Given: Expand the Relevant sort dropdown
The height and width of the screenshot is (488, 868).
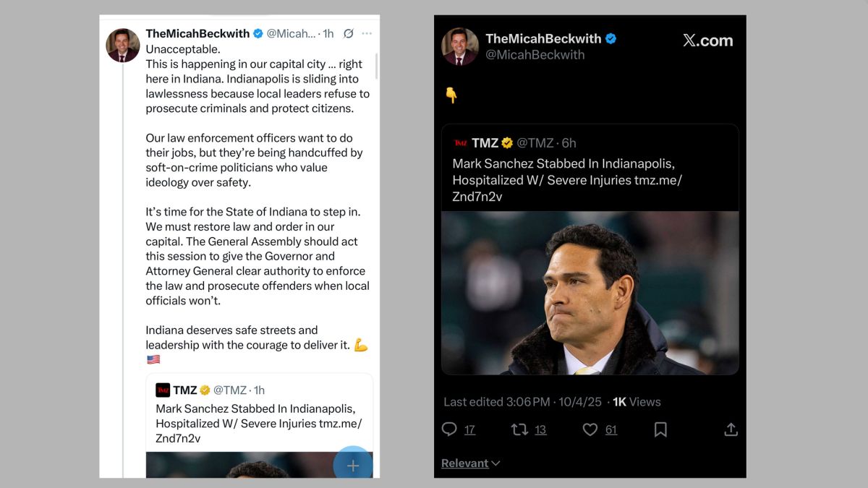Looking at the screenshot, I should point(470,463).
